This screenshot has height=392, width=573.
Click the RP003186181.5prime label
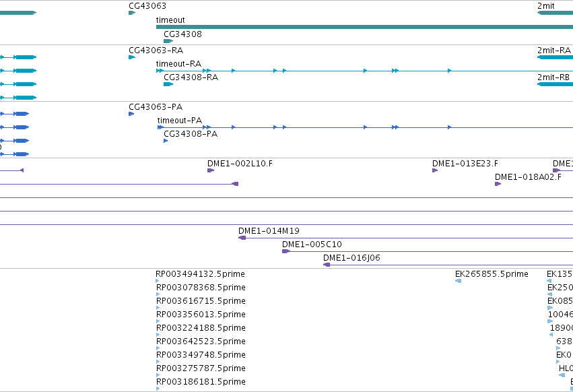coord(201,382)
